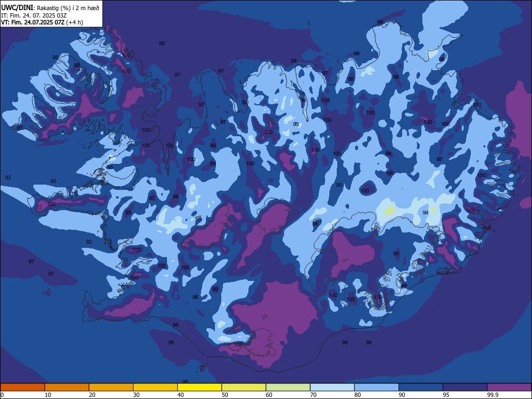Click the 0–10 dark orange legend swatch
Viewport: 532px width, 399px height.
22,387
